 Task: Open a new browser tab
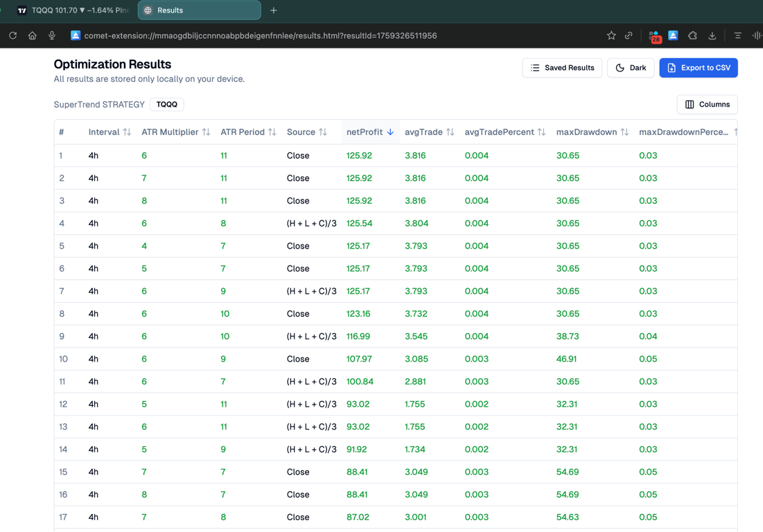[x=274, y=10]
